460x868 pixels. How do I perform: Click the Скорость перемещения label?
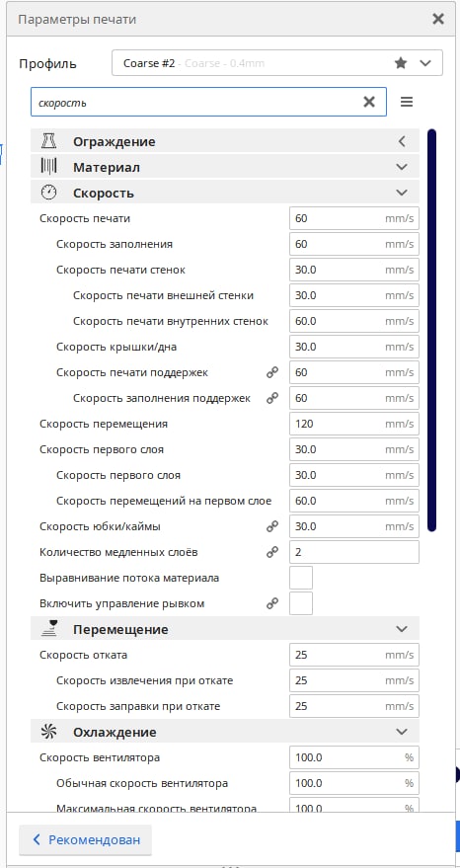tap(104, 424)
